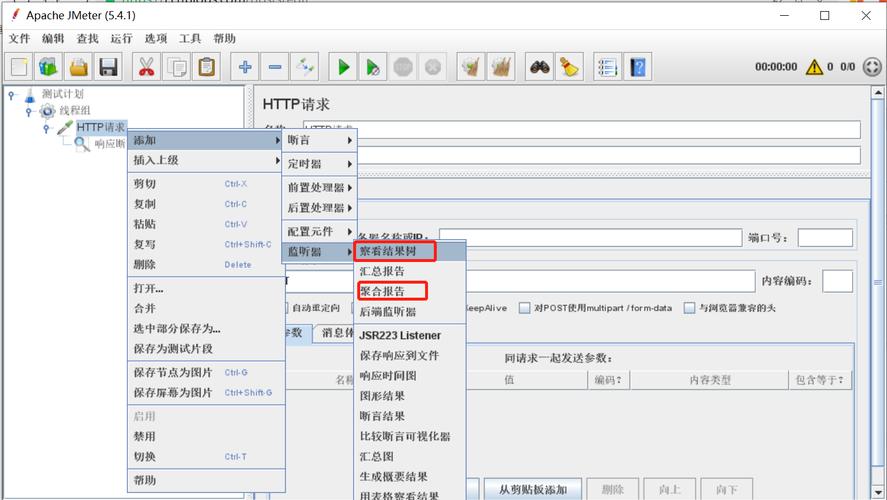Open the 文件 menu
The image size is (887, 500).
(x=19, y=38)
